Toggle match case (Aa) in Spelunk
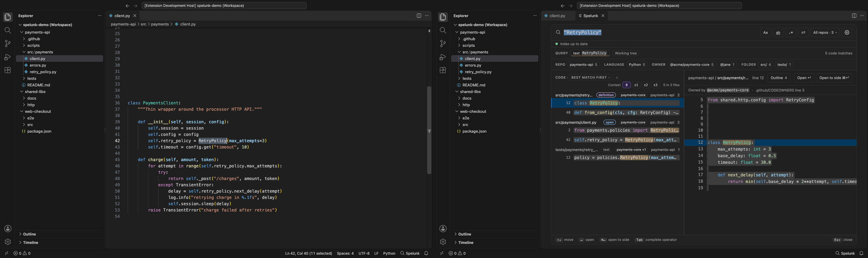The height and width of the screenshot is (258, 868). 765,33
